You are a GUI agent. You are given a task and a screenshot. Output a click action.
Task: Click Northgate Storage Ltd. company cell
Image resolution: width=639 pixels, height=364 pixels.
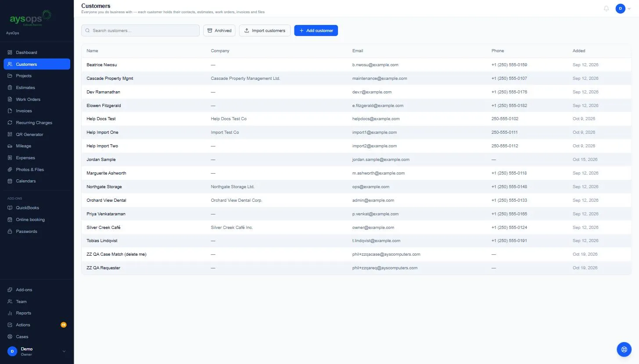pyautogui.click(x=233, y=187)
